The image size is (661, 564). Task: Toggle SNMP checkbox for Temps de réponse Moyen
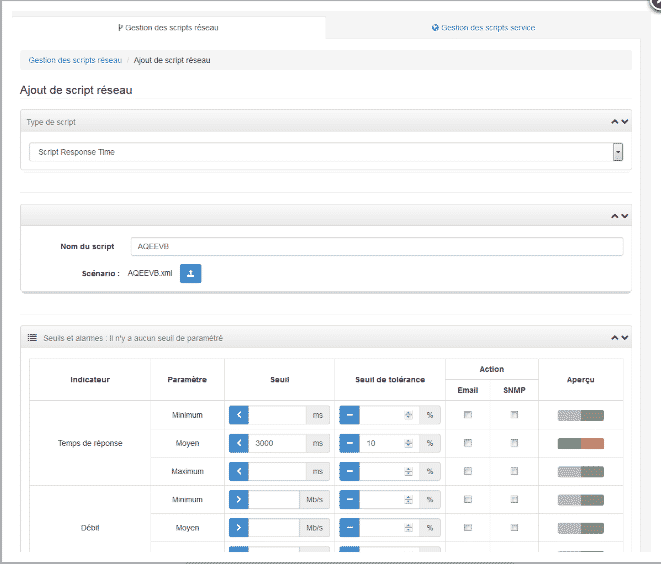514,443
